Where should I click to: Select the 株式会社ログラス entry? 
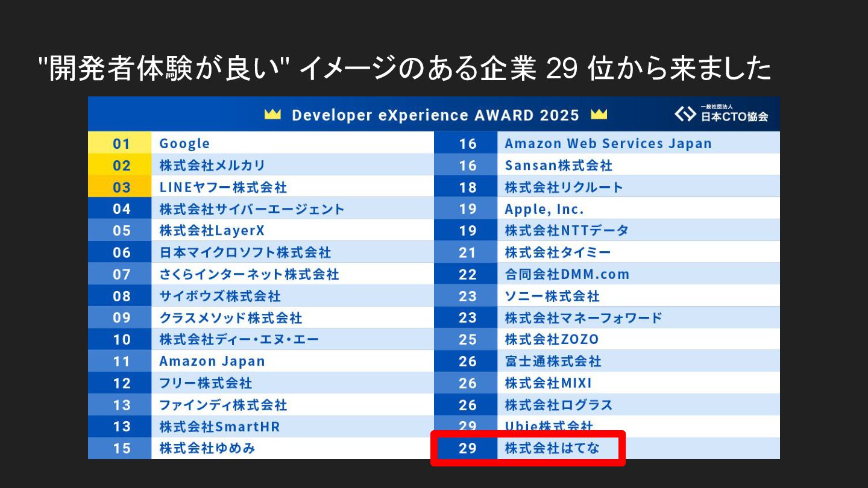click(558, 405)
